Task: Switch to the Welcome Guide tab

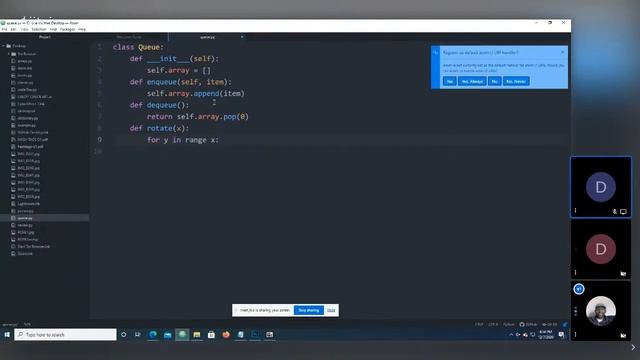Action: click(129, 37)
